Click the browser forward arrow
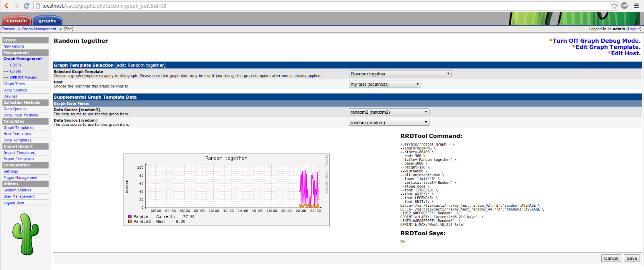 [17, 6]
